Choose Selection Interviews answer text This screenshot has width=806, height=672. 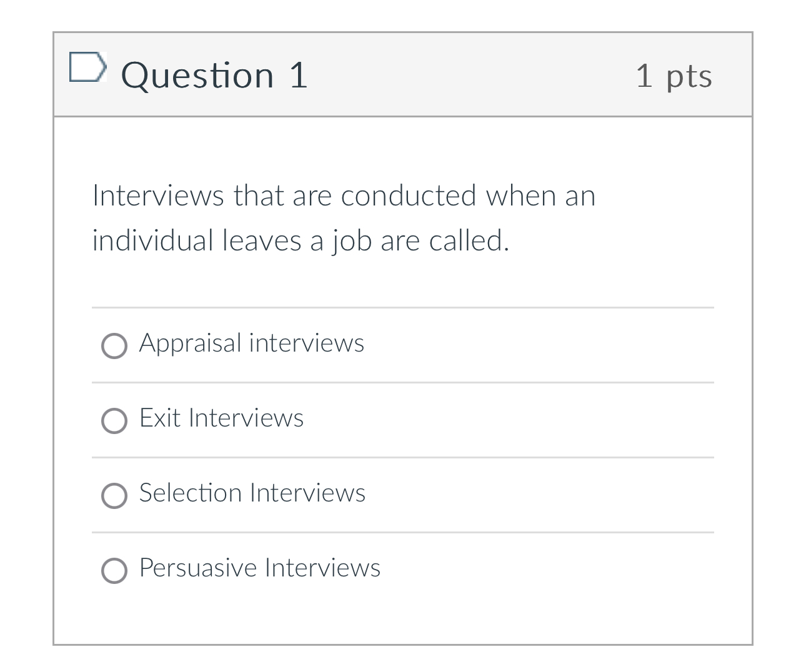point(252,493)
